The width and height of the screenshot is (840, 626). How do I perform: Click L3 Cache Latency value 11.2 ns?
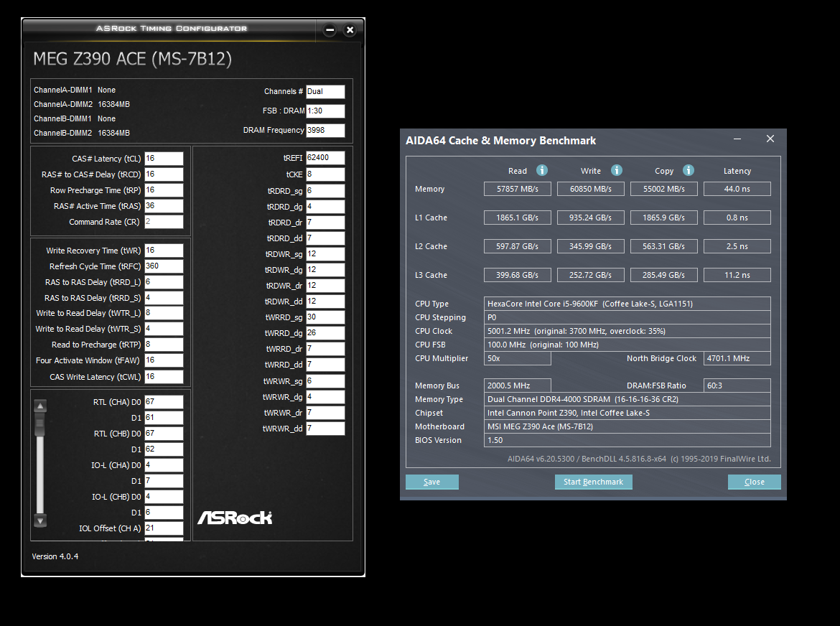click(737, 275)
